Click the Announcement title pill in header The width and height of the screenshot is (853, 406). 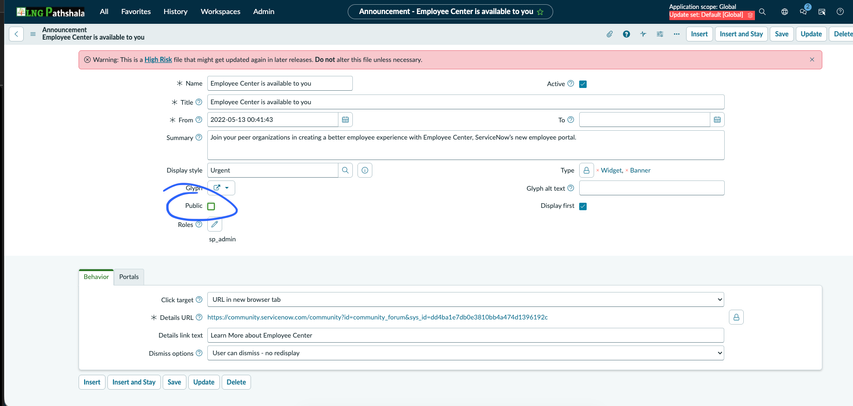point(450,11)
